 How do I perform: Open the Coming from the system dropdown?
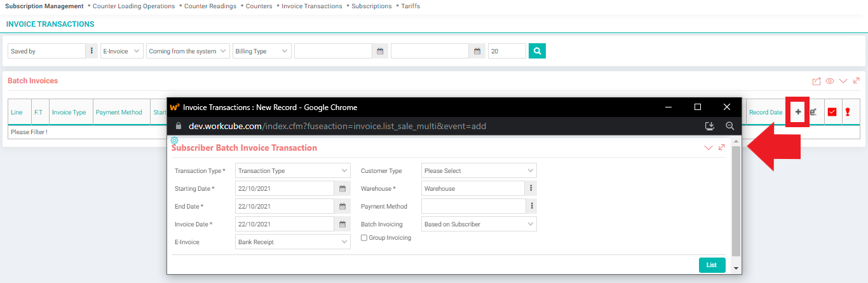point(187,51)
